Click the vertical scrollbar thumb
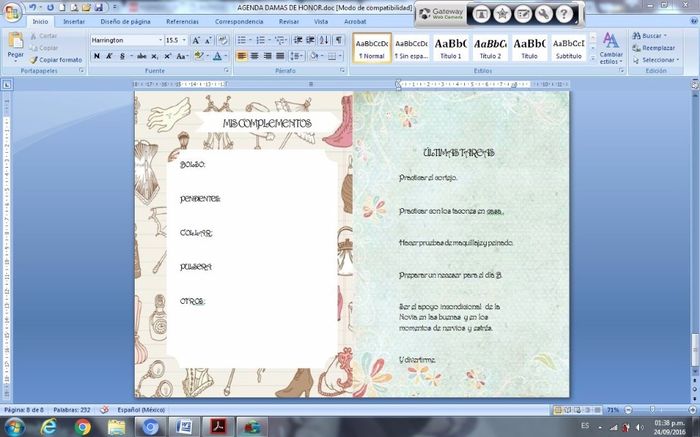Viewport: 700px width, 437px height. (x=695, y=350)
